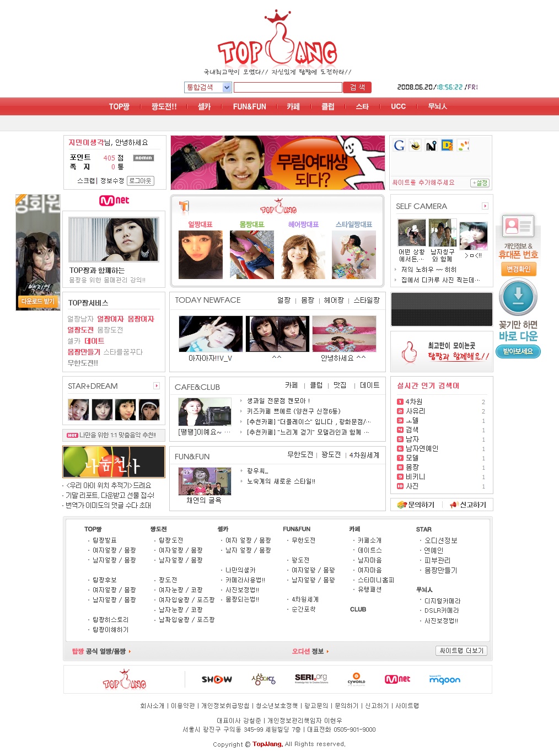Screen dimensions: 559x756
Task: Open the Mnet logo above the photo
Action: pyautogui.click(x=114, y=201)
